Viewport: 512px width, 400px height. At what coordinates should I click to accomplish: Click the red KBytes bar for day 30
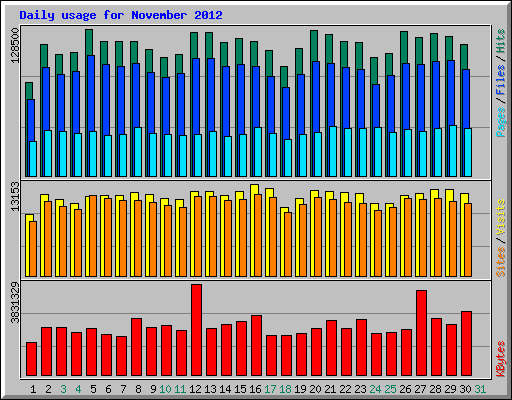pos(467,344)
